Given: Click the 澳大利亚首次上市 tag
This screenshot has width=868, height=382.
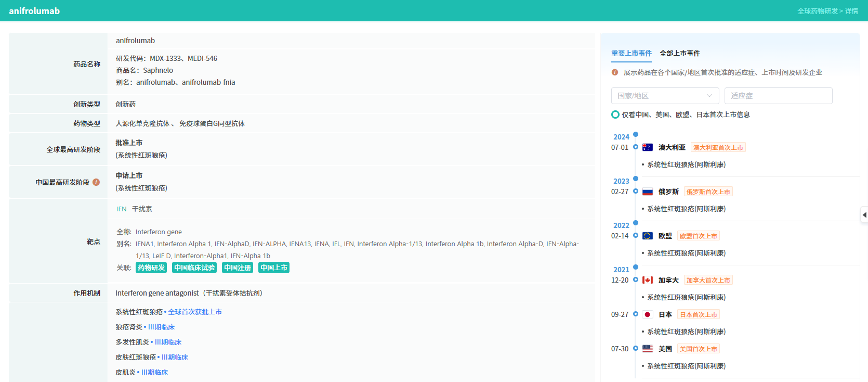Looking at the screenshot, I should [x=718, y=147].
